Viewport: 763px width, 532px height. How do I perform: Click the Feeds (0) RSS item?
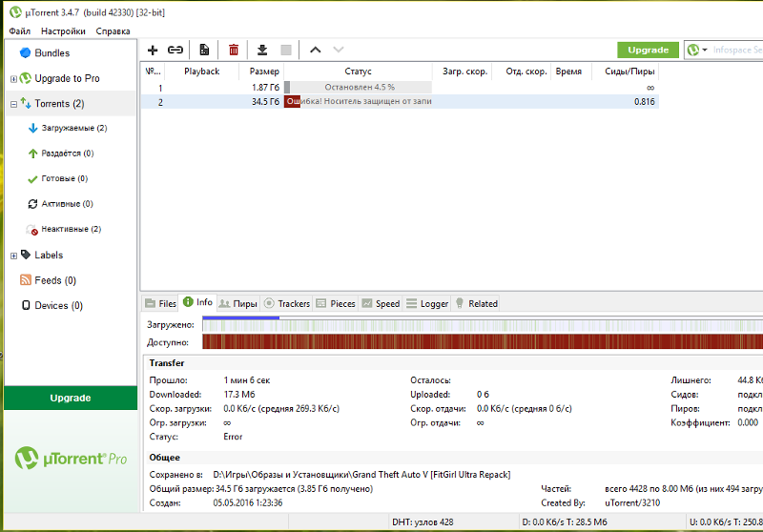(49, 280)
